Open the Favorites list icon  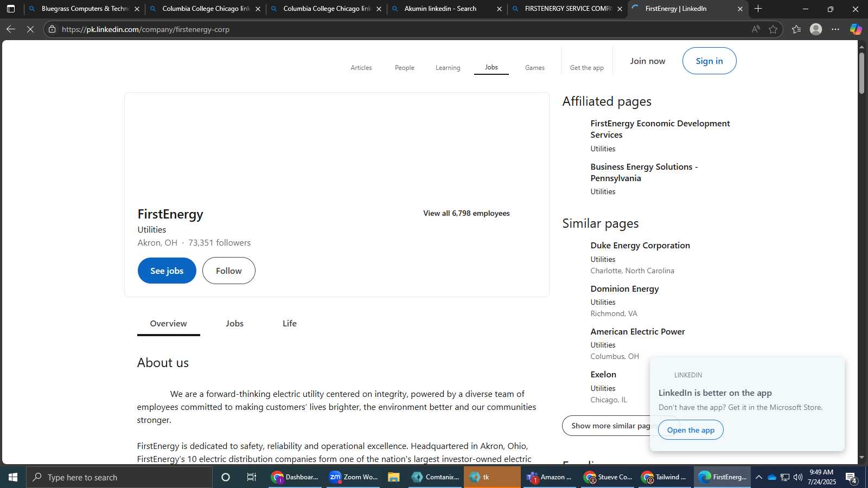click(x=796, y=29)
